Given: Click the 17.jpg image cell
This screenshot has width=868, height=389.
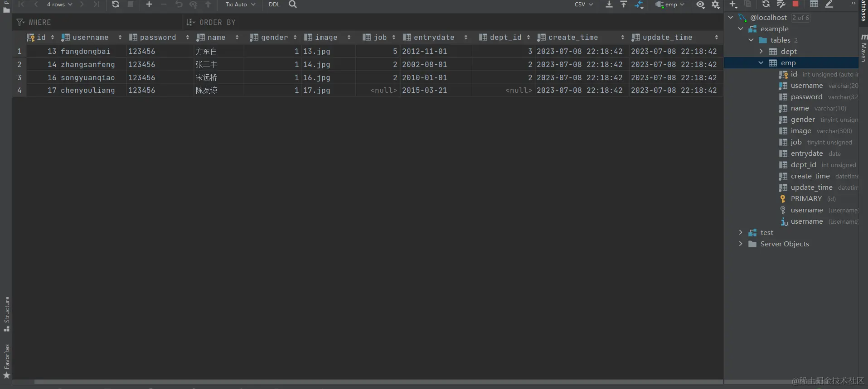Looking at the screenshot, I should click(328, 90).
